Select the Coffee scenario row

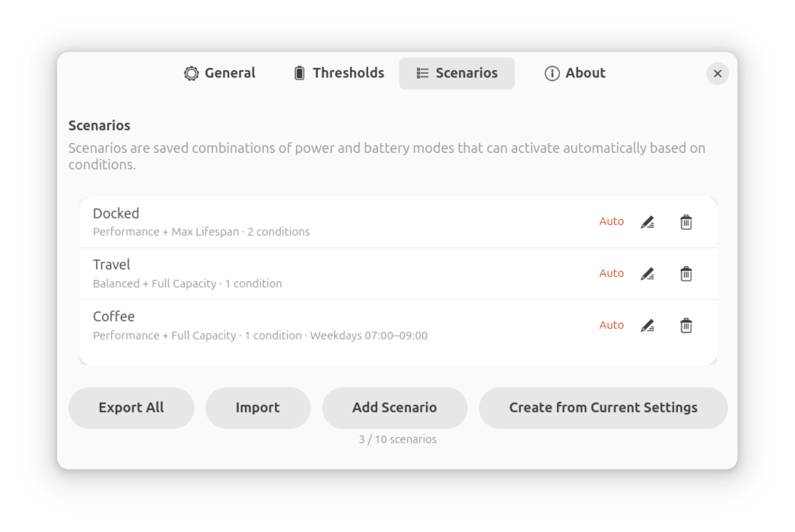[329, 325]
